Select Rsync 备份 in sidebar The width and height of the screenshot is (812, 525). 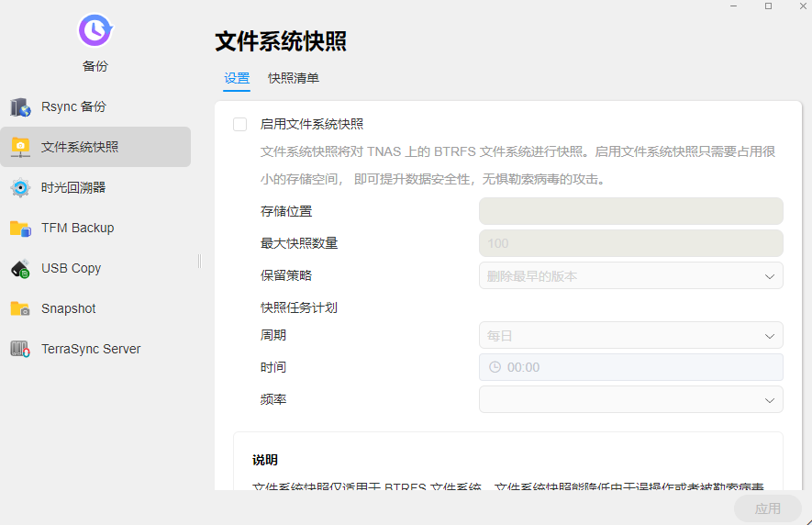73,106
